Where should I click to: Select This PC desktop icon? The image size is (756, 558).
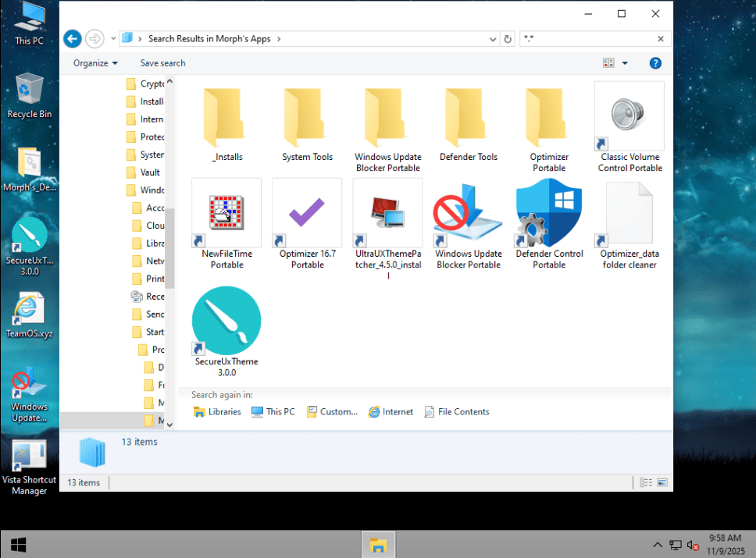pos(30,24)
